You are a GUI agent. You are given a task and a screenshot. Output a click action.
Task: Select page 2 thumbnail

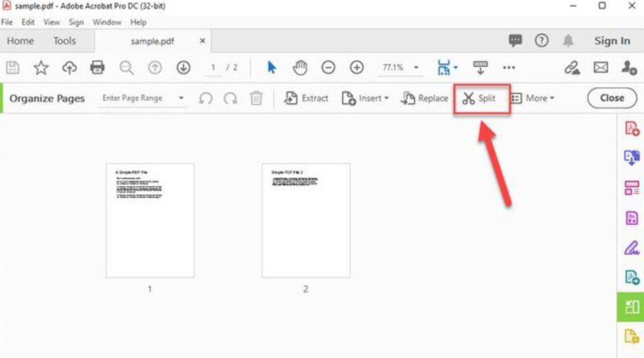click(x=306, y=221)
